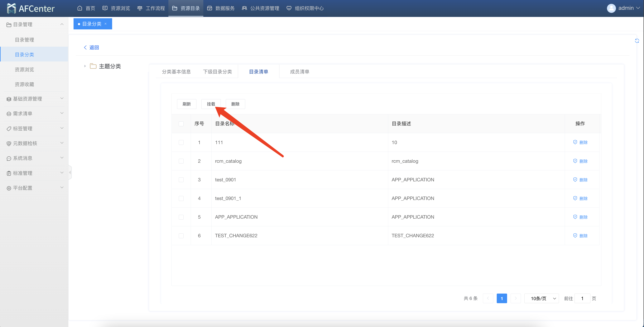Click the 组织权限中心 shield icon

(289, 8)
